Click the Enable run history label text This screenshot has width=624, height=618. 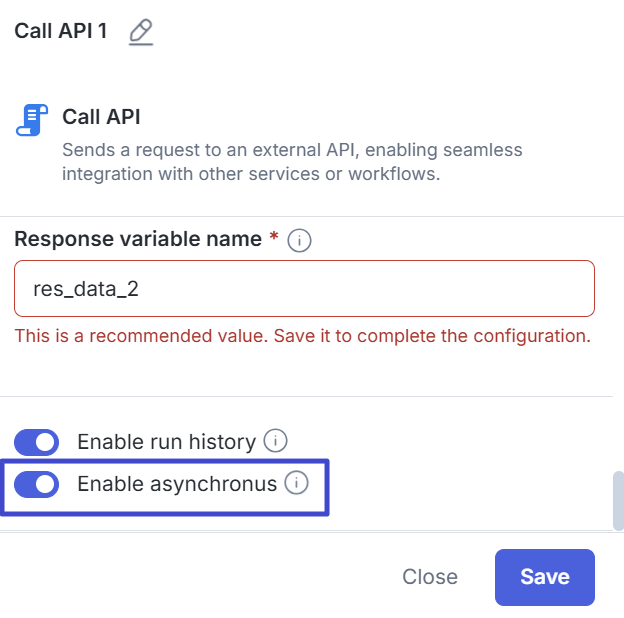(166, 442)
